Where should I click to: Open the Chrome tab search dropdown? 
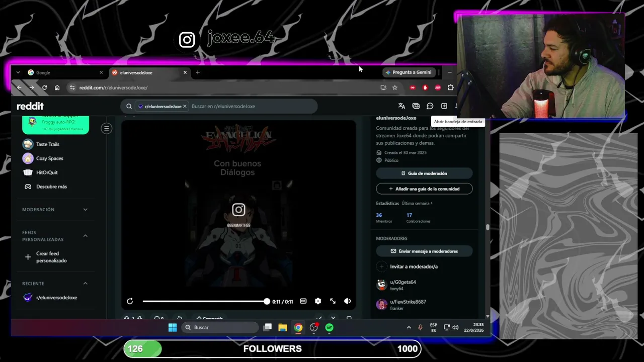click(18, 72)
